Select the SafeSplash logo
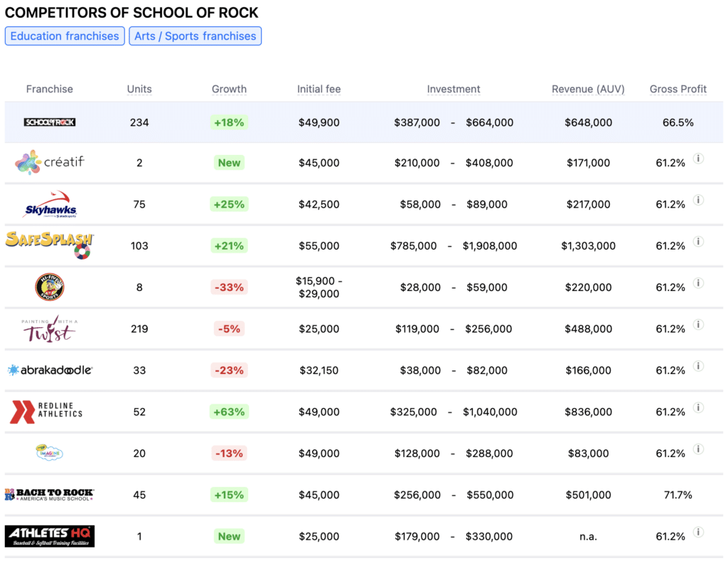Image resolution: width=728 pixels, height=566 pixels. point(50,245)
